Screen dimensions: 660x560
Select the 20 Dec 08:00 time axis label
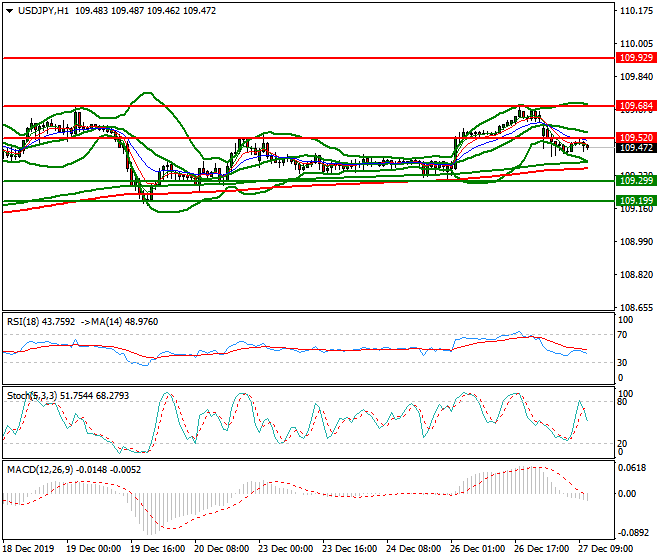[x=222, y=549]
